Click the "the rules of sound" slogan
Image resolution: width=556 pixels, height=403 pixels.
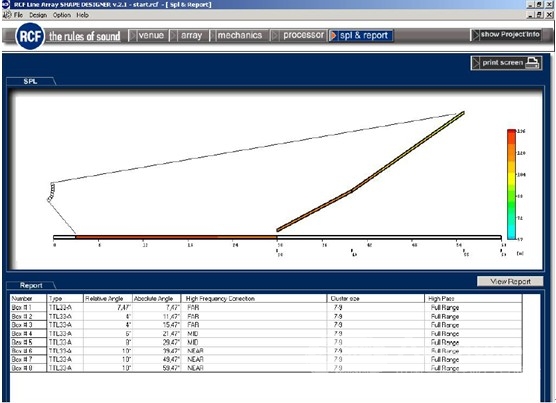coord(84,36)
